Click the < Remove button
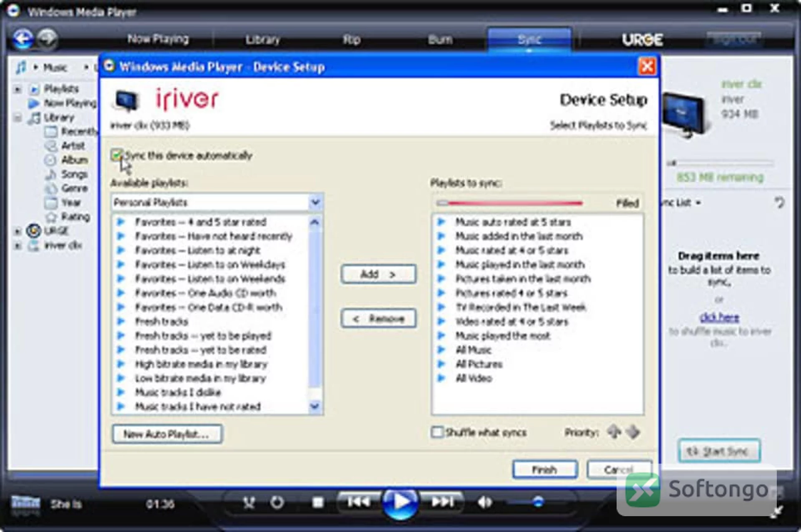Image resolution: width=801 pixels, height=532 pixels. coord(378,319)
